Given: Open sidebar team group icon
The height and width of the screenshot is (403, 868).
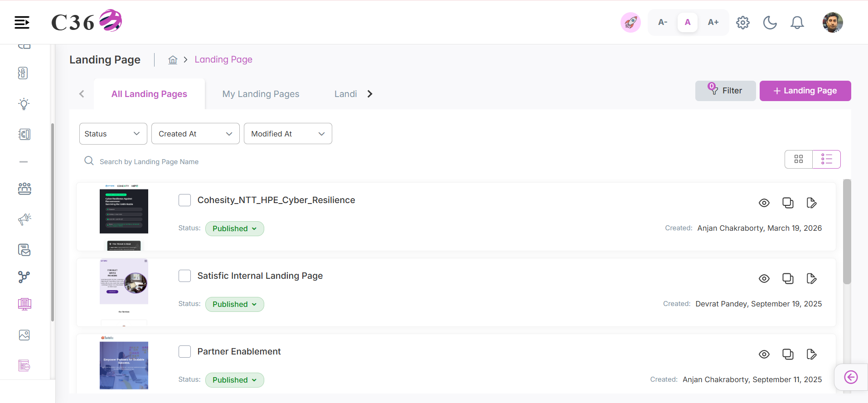Looking at the screenshot, I should (24, 189).
